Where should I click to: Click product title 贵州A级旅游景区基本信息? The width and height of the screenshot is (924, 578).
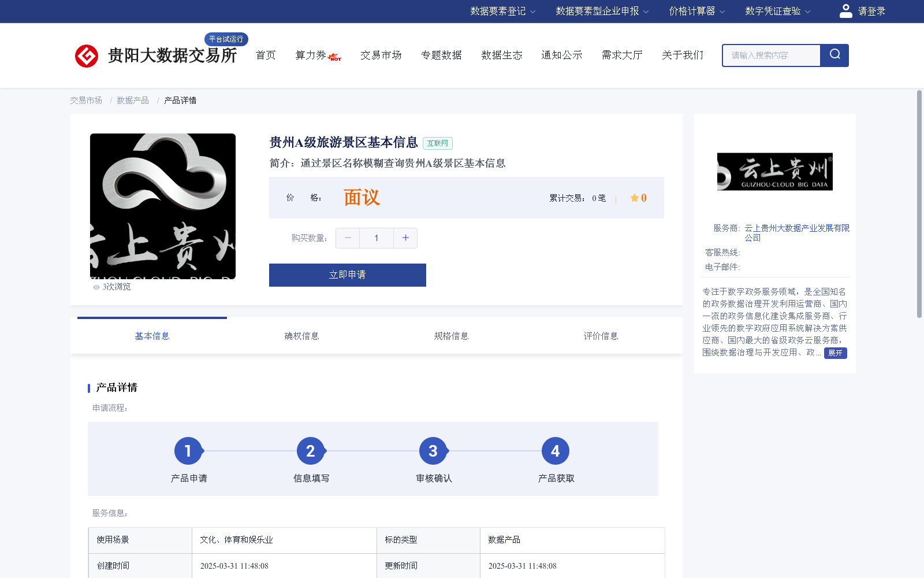click(x=344, y=142)
